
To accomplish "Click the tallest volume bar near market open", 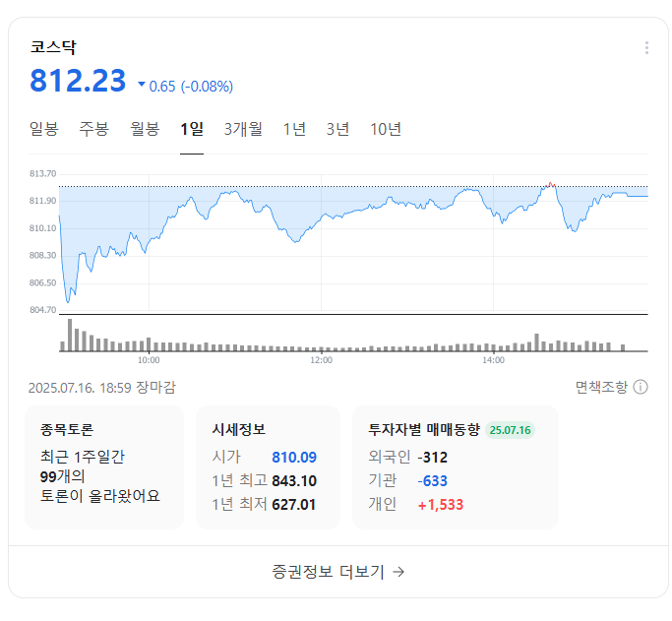I will [x=70, y=335].
